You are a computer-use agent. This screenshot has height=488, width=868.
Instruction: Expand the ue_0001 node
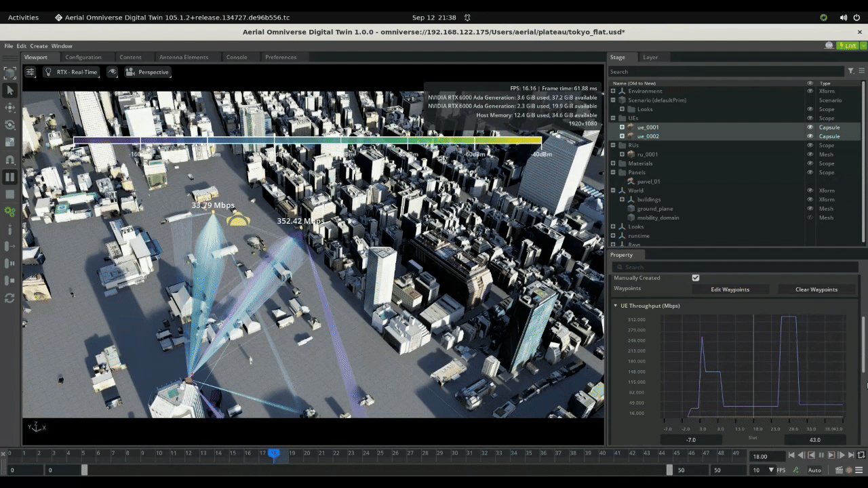pos(622,127)
